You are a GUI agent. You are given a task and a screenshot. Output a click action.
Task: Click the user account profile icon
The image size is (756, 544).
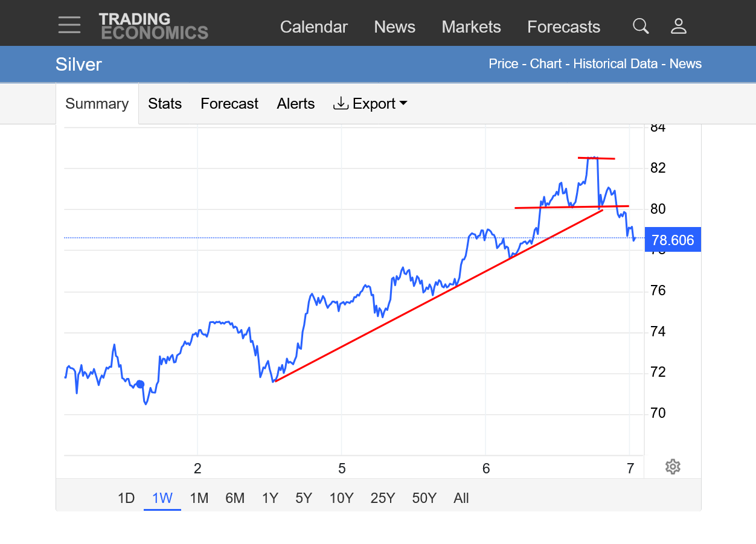tap(679, 26)
